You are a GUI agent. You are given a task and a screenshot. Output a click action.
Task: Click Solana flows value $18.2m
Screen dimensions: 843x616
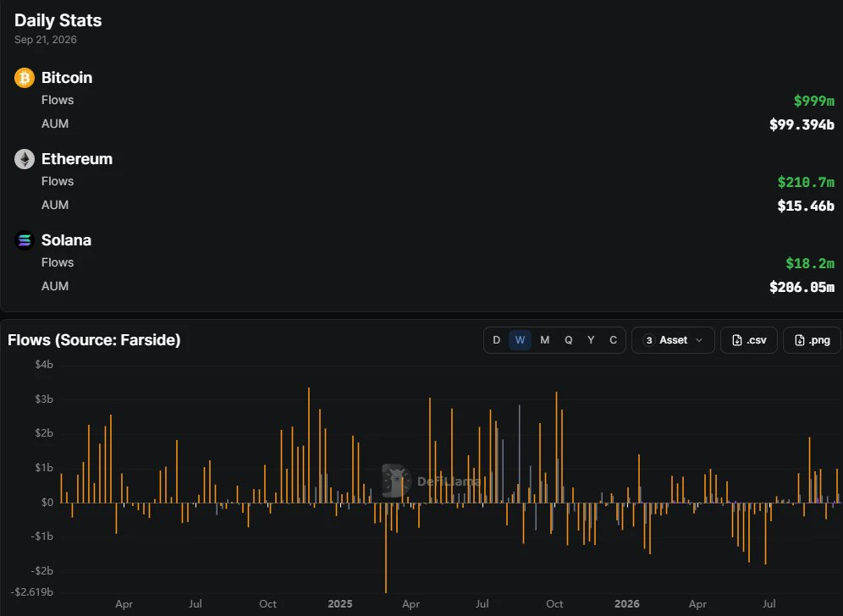(x=810, y=263)
